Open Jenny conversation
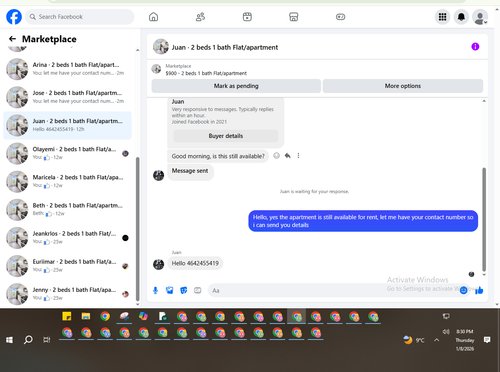Screen dimensions: 500x372 pyautogui.click(x=67, y=294)
